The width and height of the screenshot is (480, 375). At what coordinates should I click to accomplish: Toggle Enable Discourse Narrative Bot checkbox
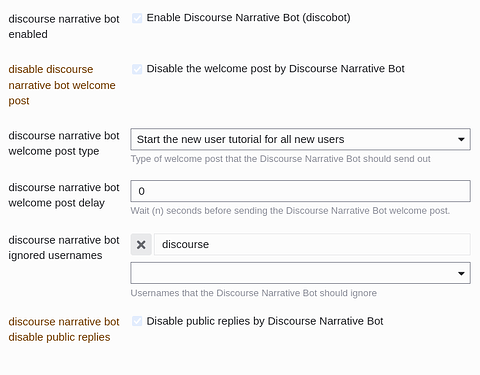137,18
